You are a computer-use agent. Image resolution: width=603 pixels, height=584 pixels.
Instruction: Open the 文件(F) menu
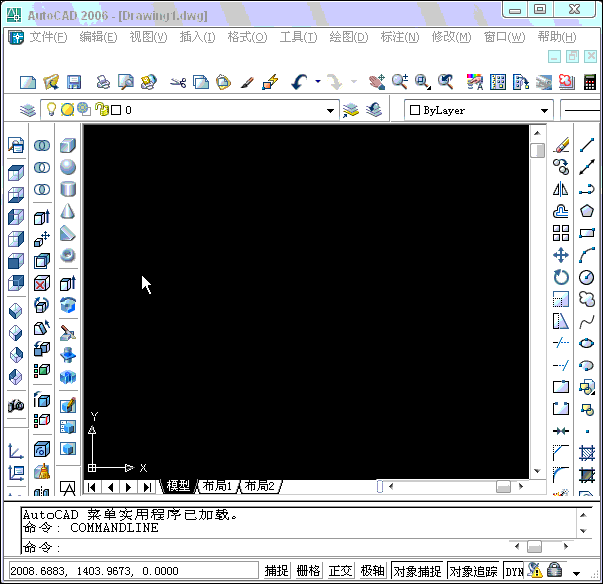click(48, 37)
